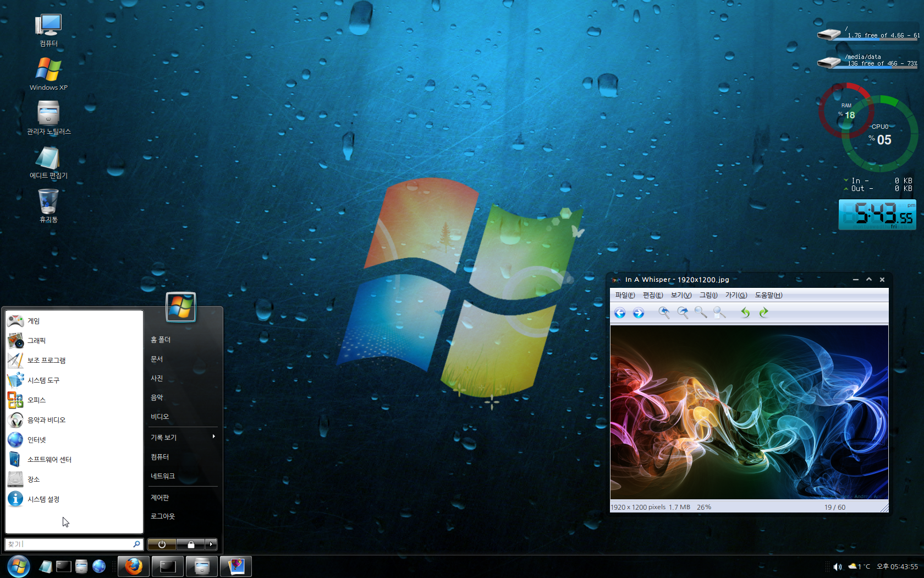Click the taskbar clock 오후 05:43:55
The image size is (924, 578).
click(897, 566)
